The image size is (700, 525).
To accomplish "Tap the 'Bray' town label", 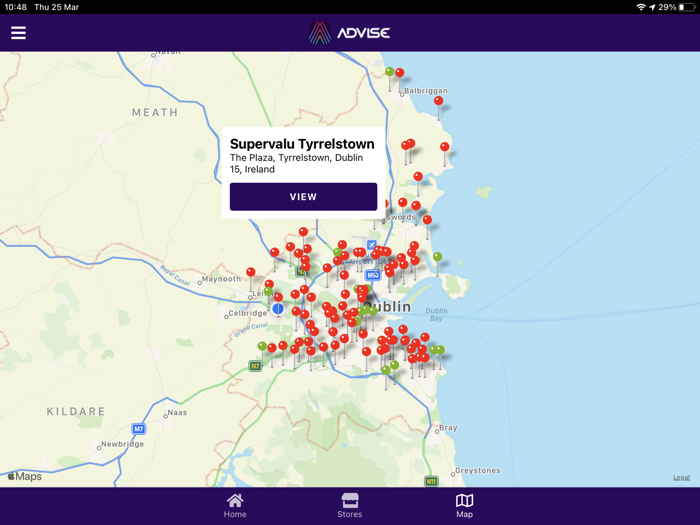I will (448, 428).
